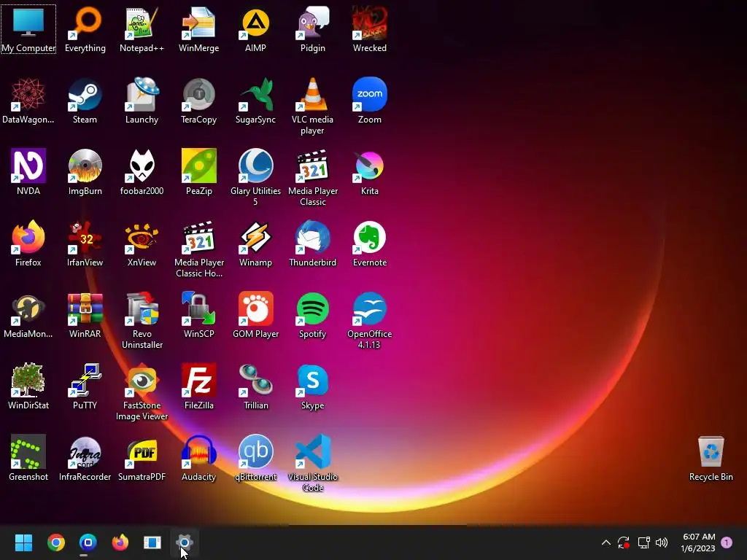Click the ImgBurn disc icon
This screenshot has height=560, width=747.
85,166
